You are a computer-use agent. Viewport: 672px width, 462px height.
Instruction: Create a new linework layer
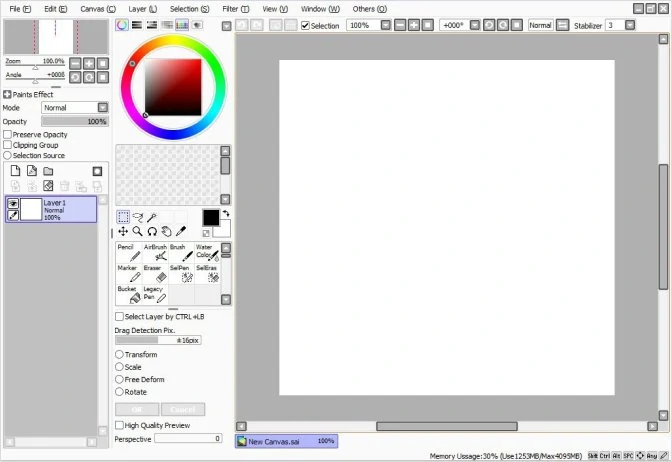click(x=32, y=171)
